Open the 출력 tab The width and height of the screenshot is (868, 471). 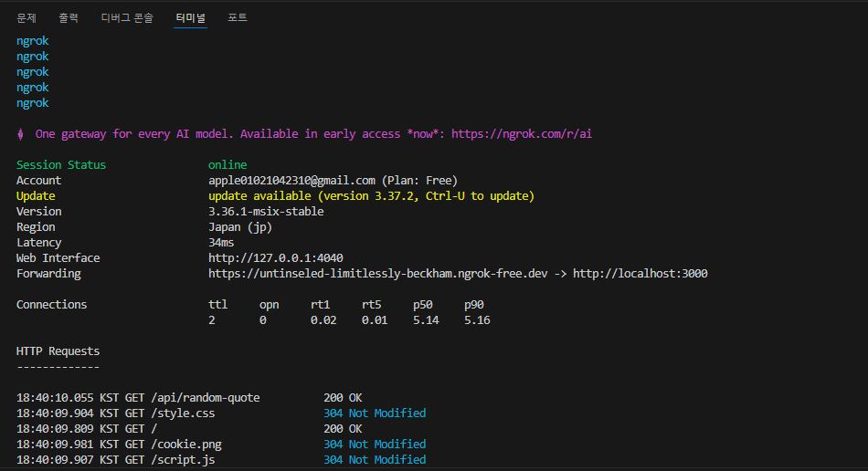69,17
